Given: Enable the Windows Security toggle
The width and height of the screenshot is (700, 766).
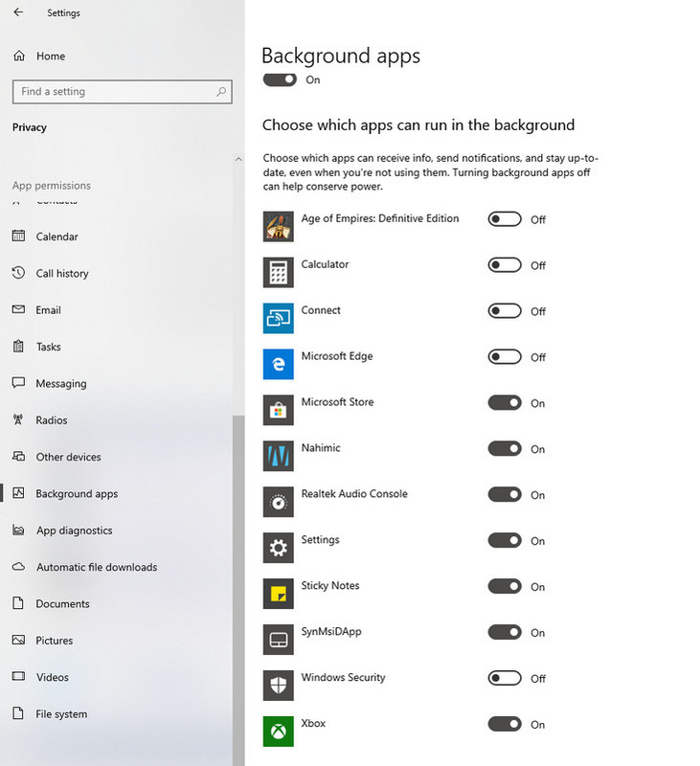Looking at the screenshot, I should pyautogui.click(x=505, y=679).
